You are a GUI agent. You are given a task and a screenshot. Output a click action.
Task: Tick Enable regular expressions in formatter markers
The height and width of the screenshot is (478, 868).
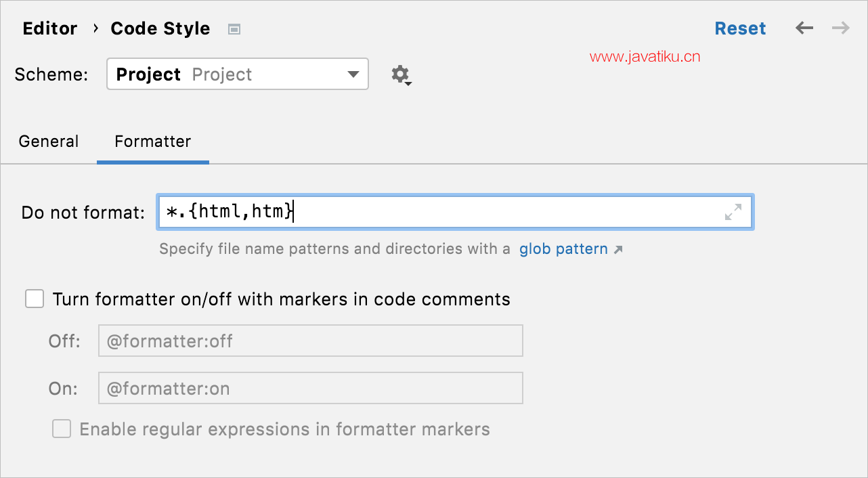[x=62, y=429]
